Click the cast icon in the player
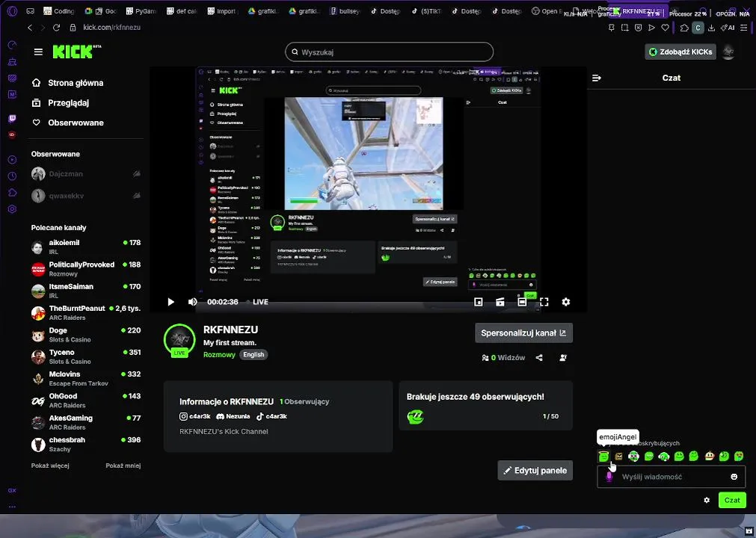 click(x=500, y=302)
